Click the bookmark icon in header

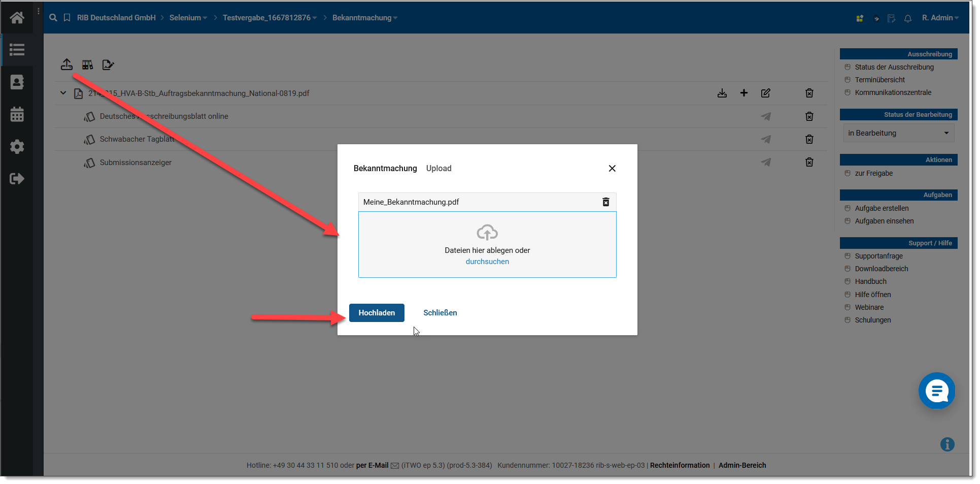tap(67, 18)
